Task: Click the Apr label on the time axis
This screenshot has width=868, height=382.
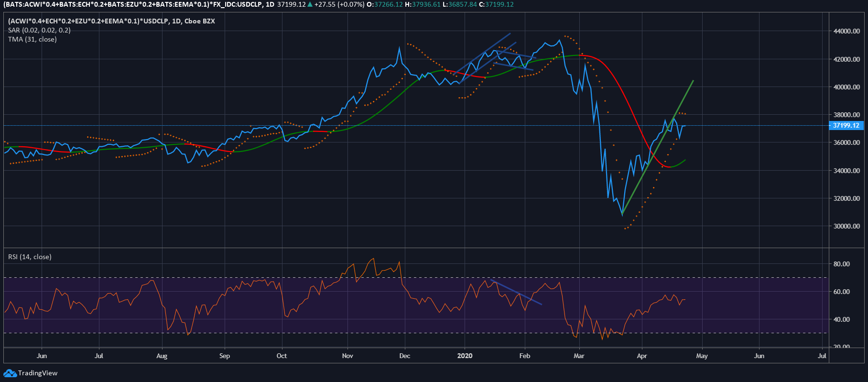Action: click(642, 356)
